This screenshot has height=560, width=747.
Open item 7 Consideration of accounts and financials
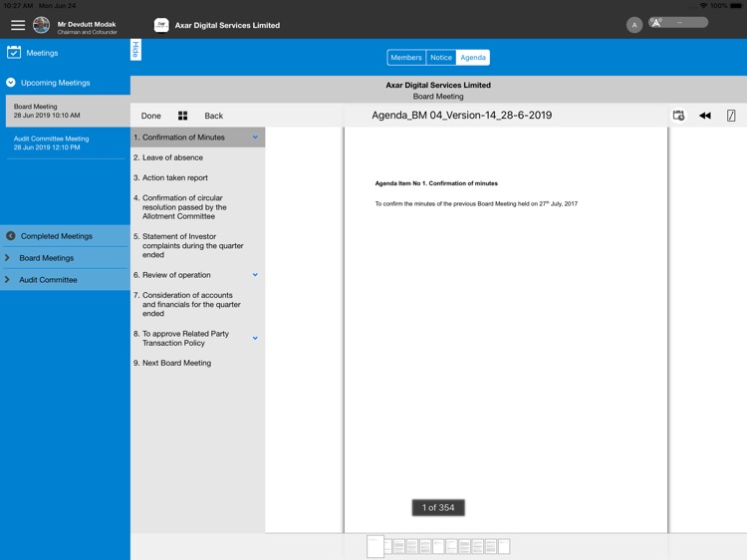point(198,304)
